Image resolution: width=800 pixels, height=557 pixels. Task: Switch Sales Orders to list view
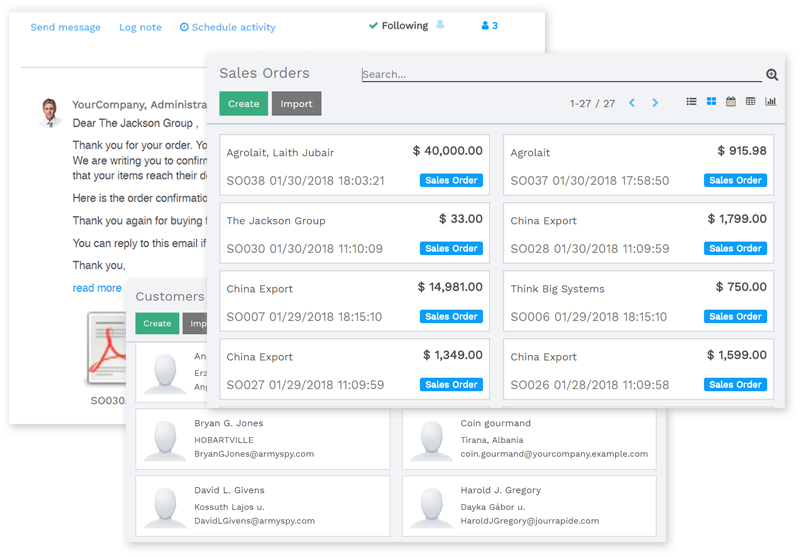click(692, 102)
